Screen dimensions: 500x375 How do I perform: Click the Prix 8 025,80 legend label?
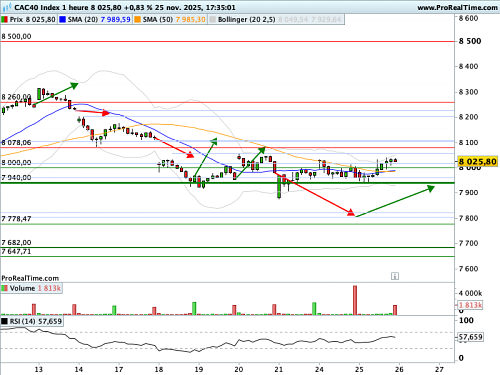[32, 20]
